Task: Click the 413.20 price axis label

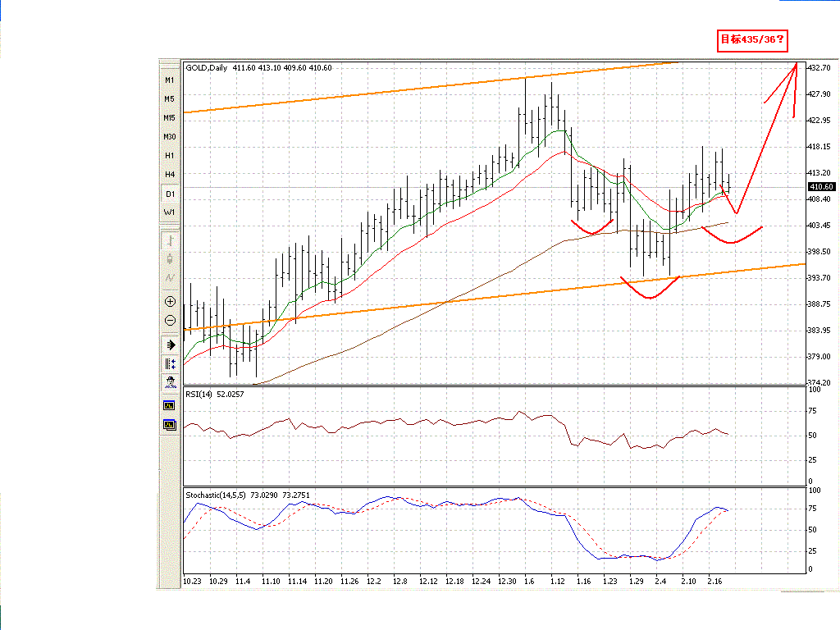Action: point(819,173)
